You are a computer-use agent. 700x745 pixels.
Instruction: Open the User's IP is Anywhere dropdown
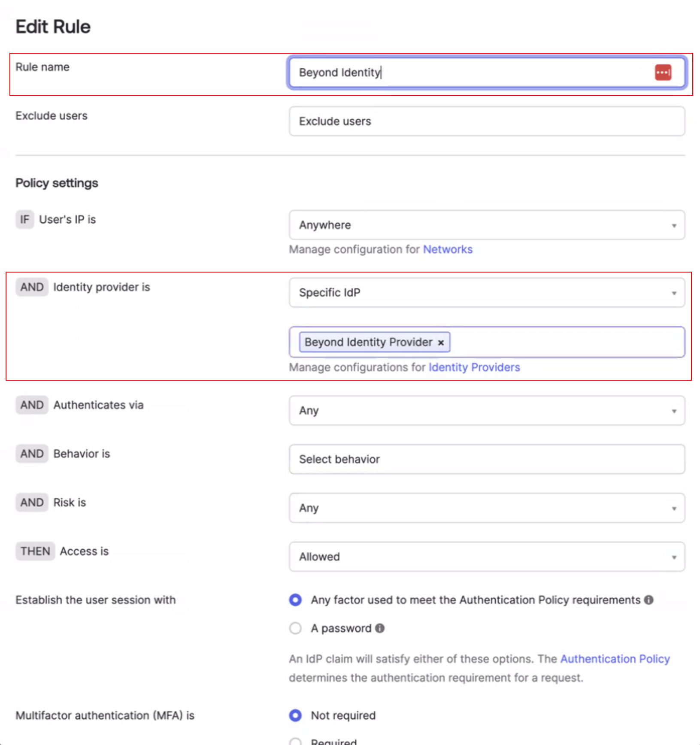pyautogui.click(x=487, y=225)
